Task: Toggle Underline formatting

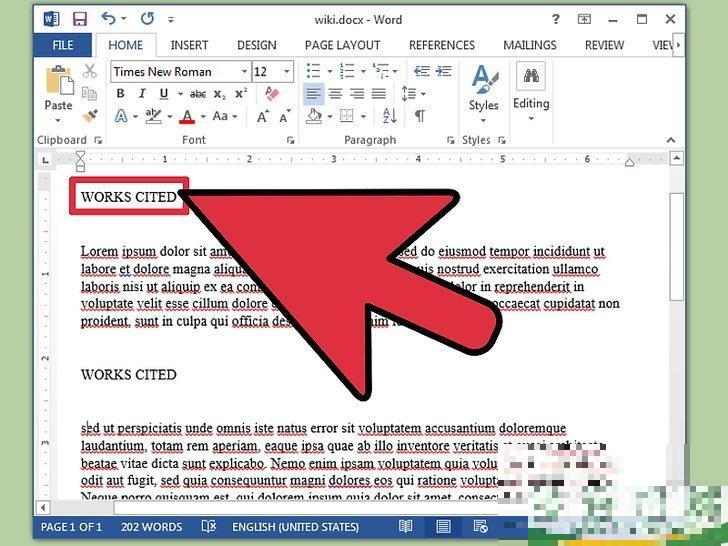Action: [x=163, y=94]
